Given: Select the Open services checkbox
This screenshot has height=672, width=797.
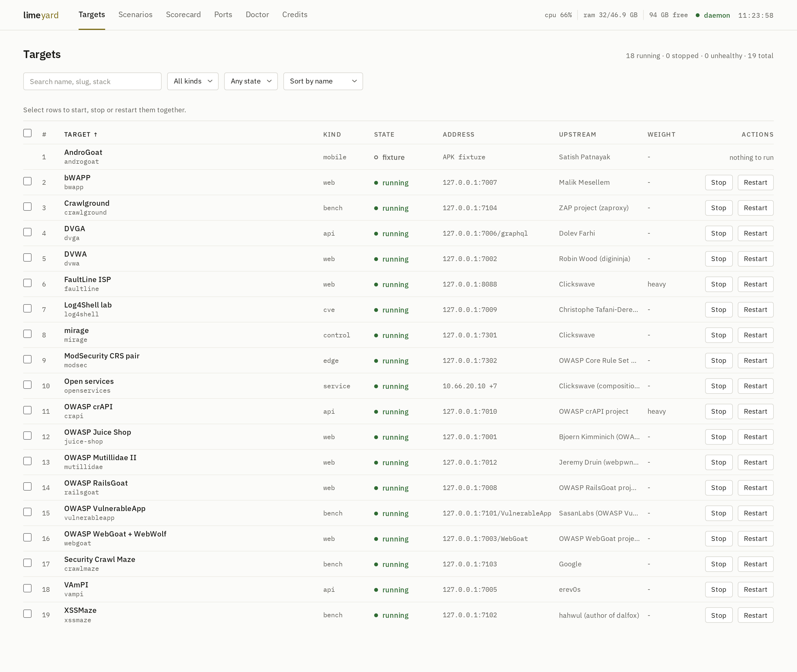Looking at the screenshot, I should (27, 385).
